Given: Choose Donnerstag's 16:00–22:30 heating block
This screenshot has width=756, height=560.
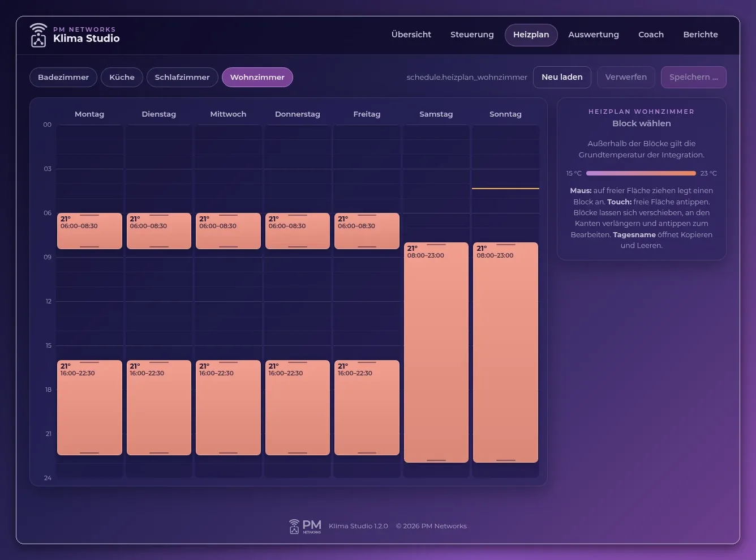Looking at the screenshot, I should [298, 408].
